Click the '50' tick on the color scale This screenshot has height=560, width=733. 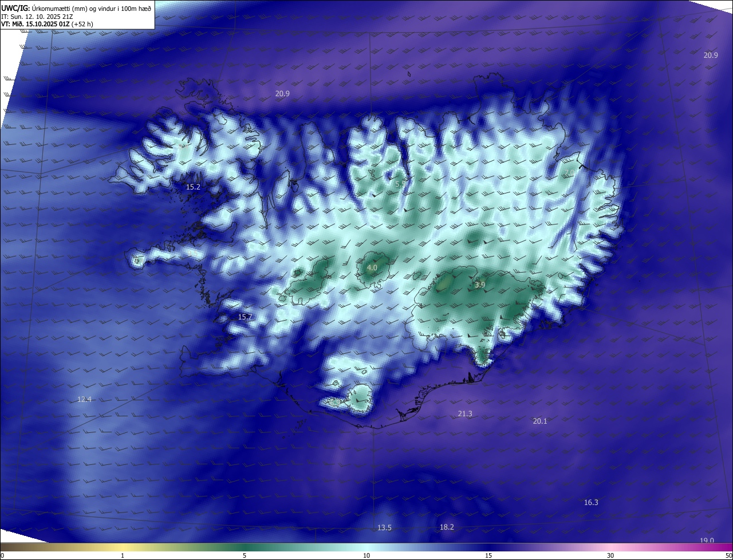[728, 555]
